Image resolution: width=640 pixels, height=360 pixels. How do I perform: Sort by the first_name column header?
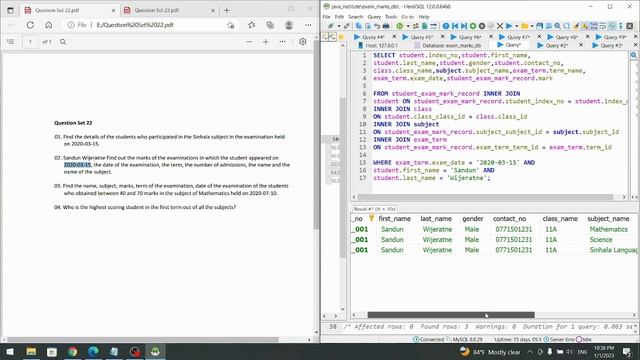point(394,219)
